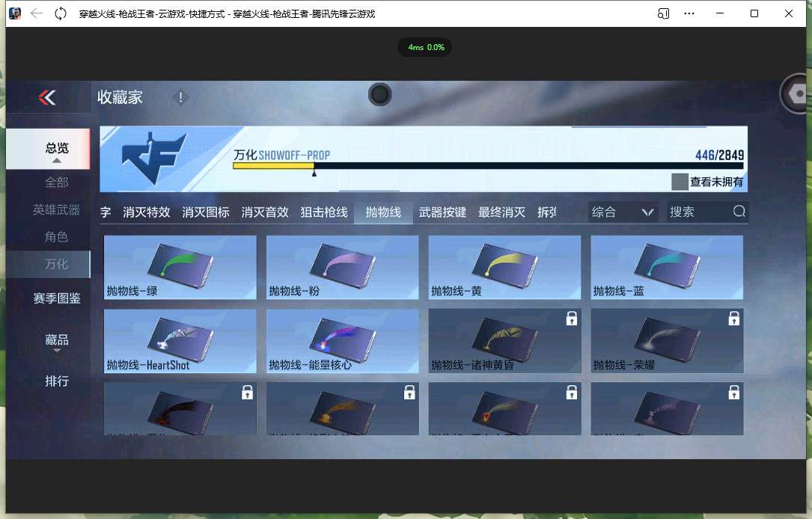The width and height of the screenshot is (812, 519).
Task: Open the 赛季图鉴 sidebar section
Action: pyautogui.click(x=56, y=298)
